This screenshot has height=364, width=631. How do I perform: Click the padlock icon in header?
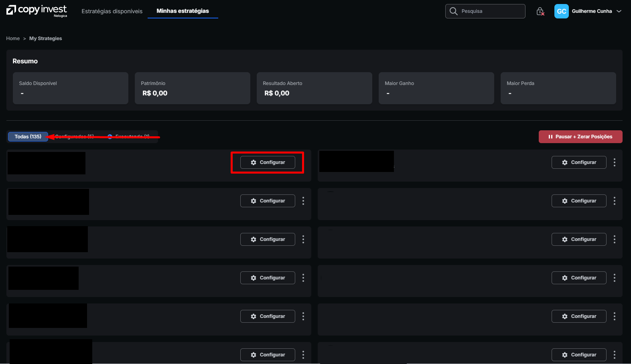(x=540, y=11)
